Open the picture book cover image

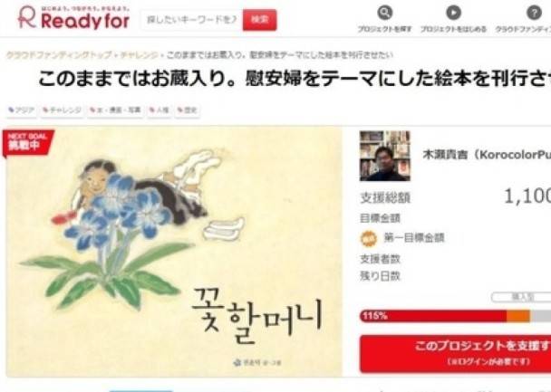click(x=174, y=252)
